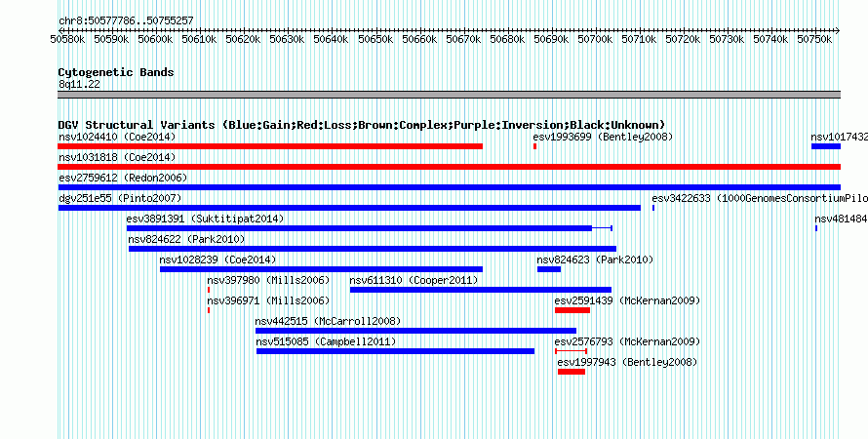Viewport: 868px width, 439px height.
Task: Select the nsv611310 (Cooper2011) variant bar
Action: (481, 290)
